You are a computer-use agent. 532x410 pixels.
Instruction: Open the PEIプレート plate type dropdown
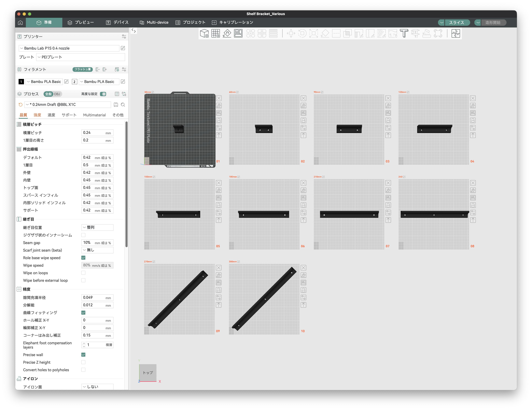[80, 57]
